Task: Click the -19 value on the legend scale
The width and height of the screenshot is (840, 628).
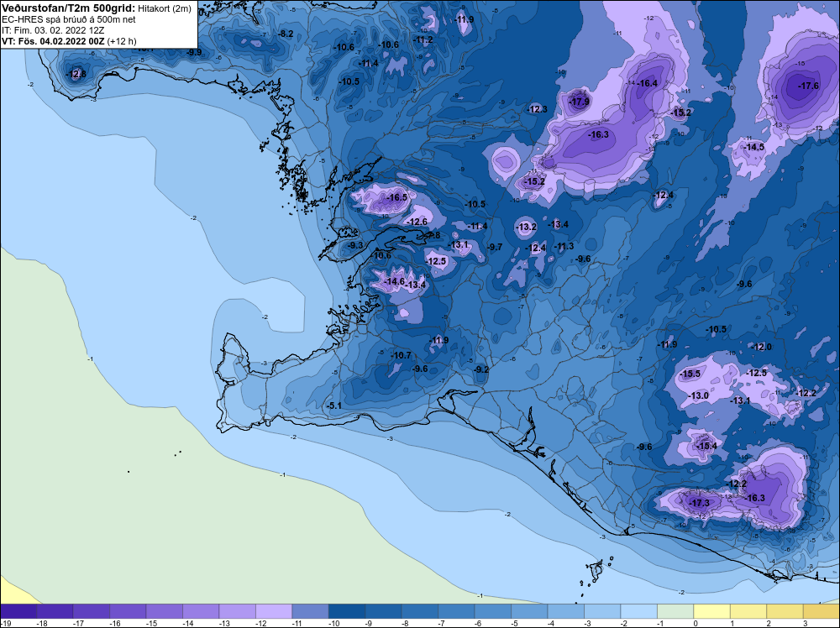Action: tap(5, 623)
